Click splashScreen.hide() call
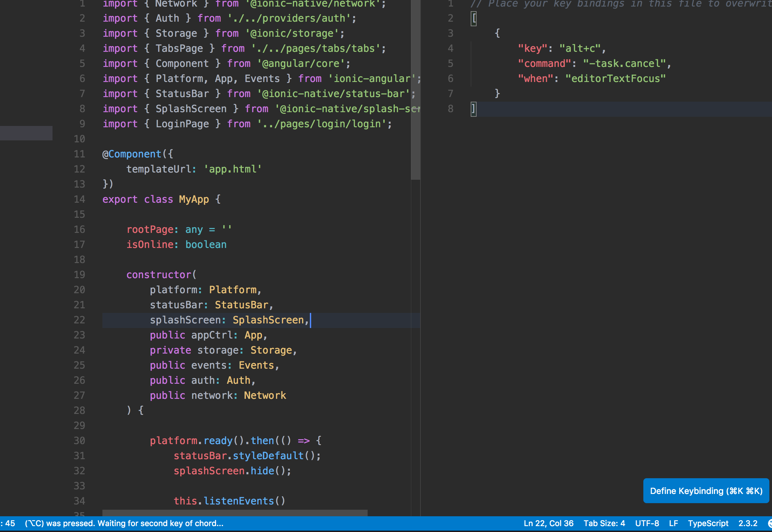Viewport: 772px width, 532px height. (232, 471)
